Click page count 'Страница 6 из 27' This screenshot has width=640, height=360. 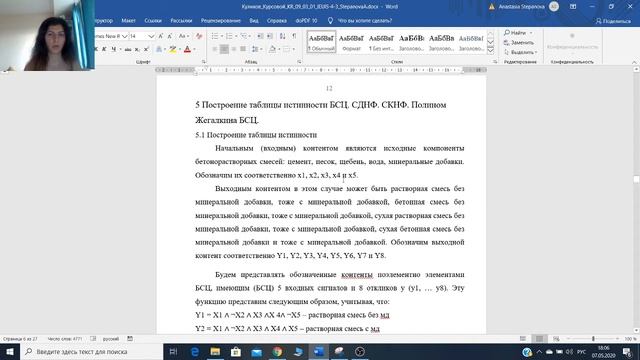20,339
